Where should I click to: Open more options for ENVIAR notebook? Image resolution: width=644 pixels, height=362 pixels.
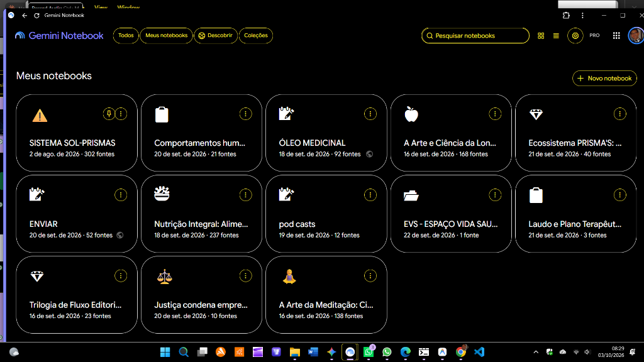[x=121, y=195]
